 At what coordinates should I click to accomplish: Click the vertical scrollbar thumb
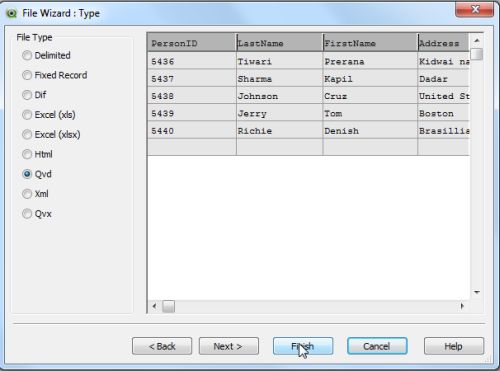[477, 54]
